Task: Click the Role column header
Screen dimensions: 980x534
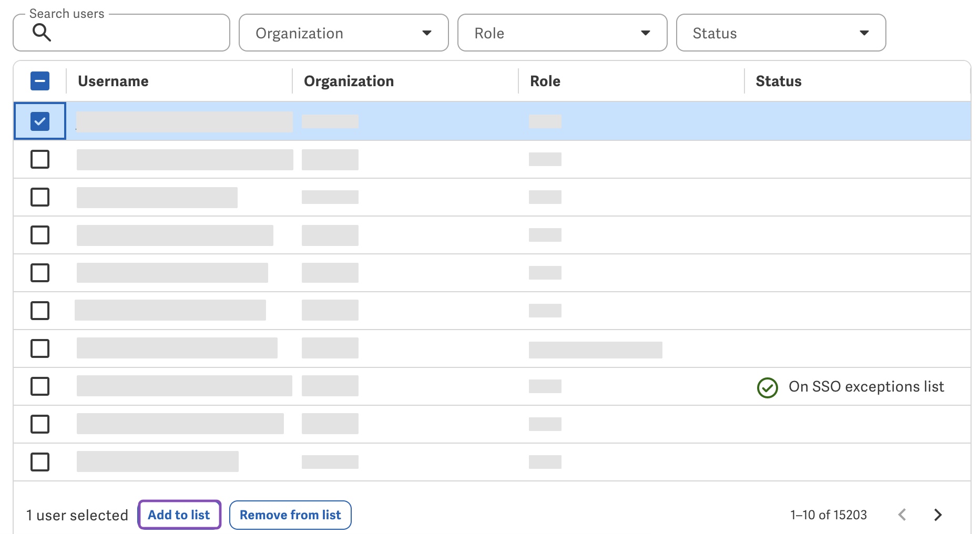Action: pos(545,81)
